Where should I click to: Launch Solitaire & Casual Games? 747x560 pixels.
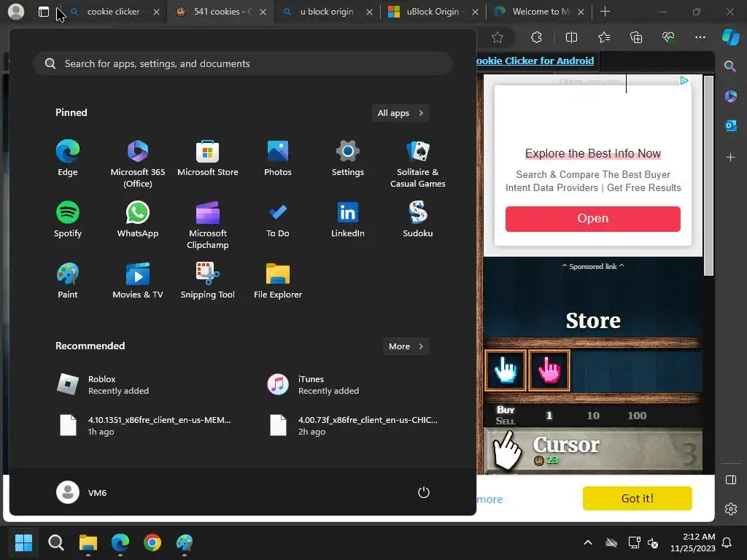(x=418, y=164)
